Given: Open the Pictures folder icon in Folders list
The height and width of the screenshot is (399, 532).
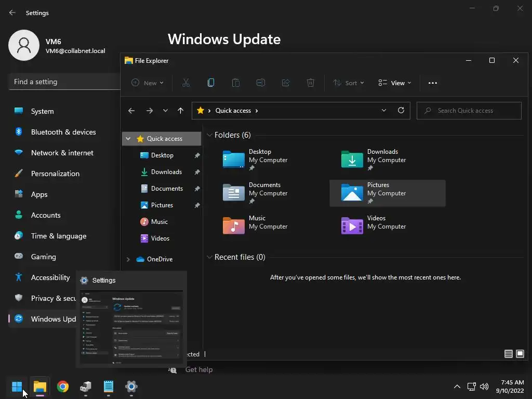Looking at the screenshot, I should [x=352, y=192].
